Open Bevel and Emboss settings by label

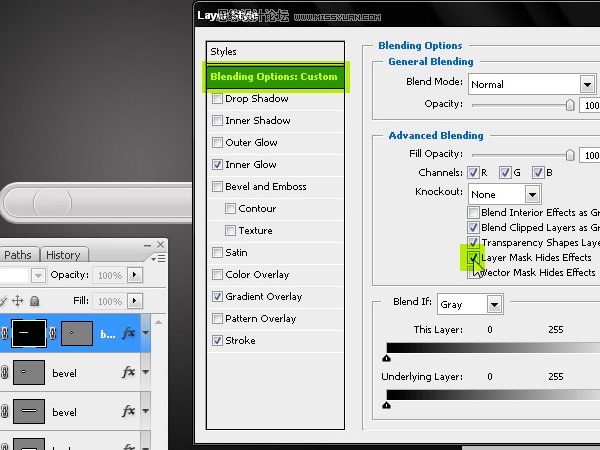point(266,186)
